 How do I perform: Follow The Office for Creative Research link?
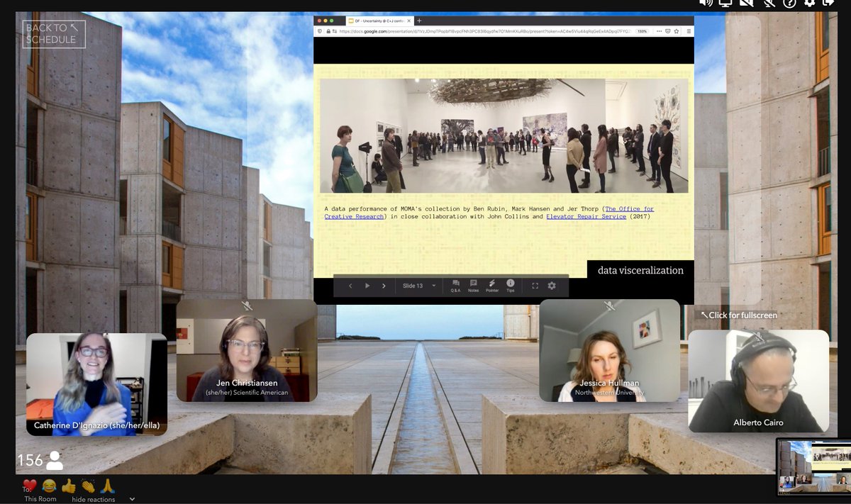tap(489, 213)
